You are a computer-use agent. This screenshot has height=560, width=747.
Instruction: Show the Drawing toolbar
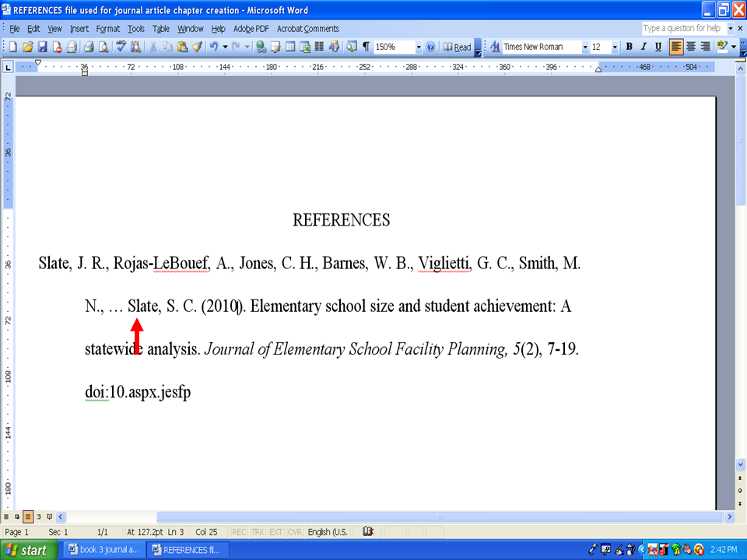coord(334,47)
